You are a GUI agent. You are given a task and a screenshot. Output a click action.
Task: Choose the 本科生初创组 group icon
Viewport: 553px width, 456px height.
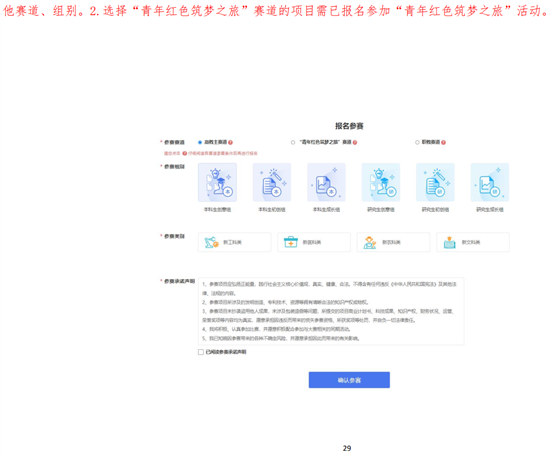(x=272, y=182)
